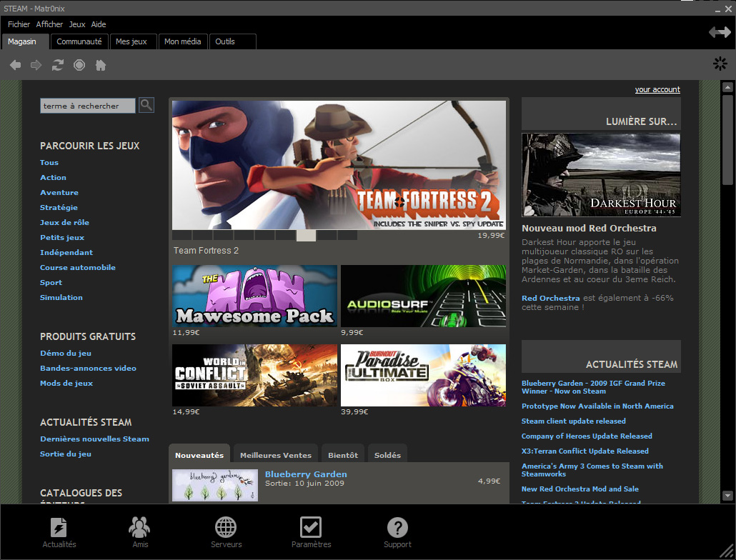Viewport: 736px width, 560px height.
Task: Browse Course automobile games
Action: point(77,267)
